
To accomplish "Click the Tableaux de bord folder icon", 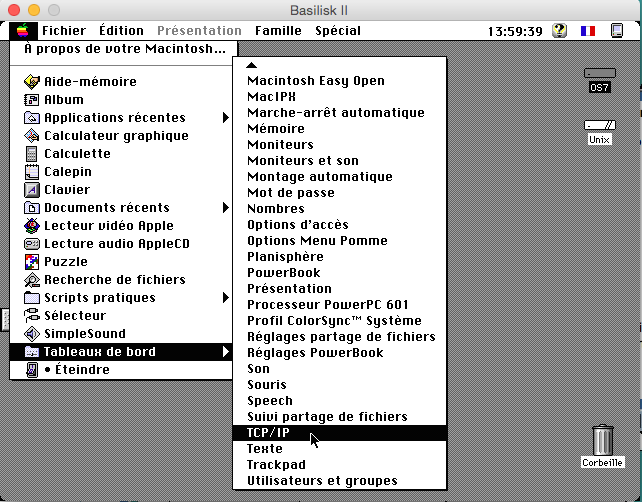I will pos(32,352).
